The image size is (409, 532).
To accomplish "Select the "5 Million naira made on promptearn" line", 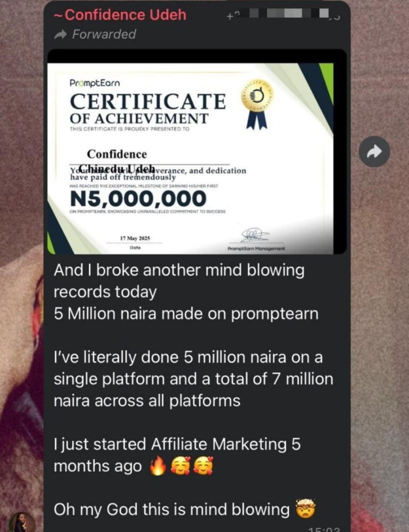I will point(186,314).
